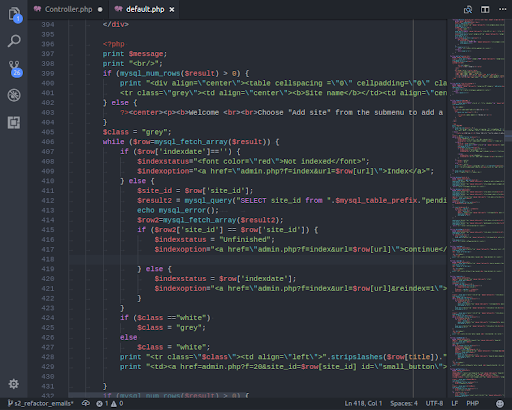The height and width of the screenshot is (410, 512).
Task: Place cursor on empty line 418
Action: tap(257, 259)
